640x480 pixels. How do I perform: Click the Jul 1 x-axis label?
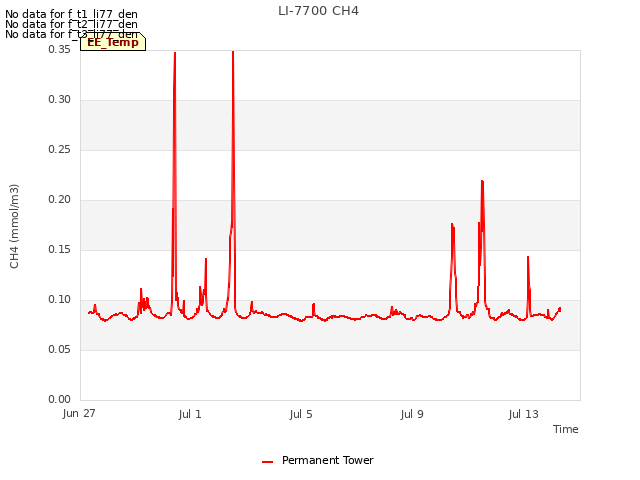(190, 414)
